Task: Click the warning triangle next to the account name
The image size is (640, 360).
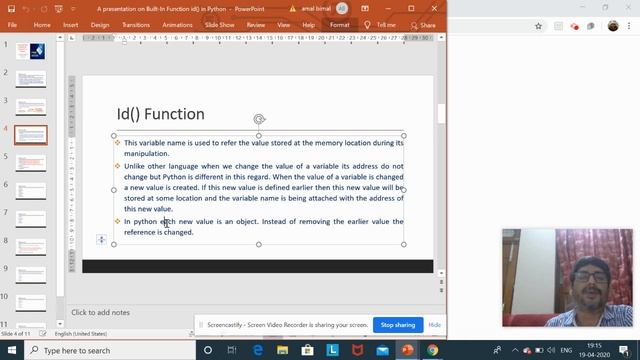Action: pyautogui.click(x=293, y=9)
